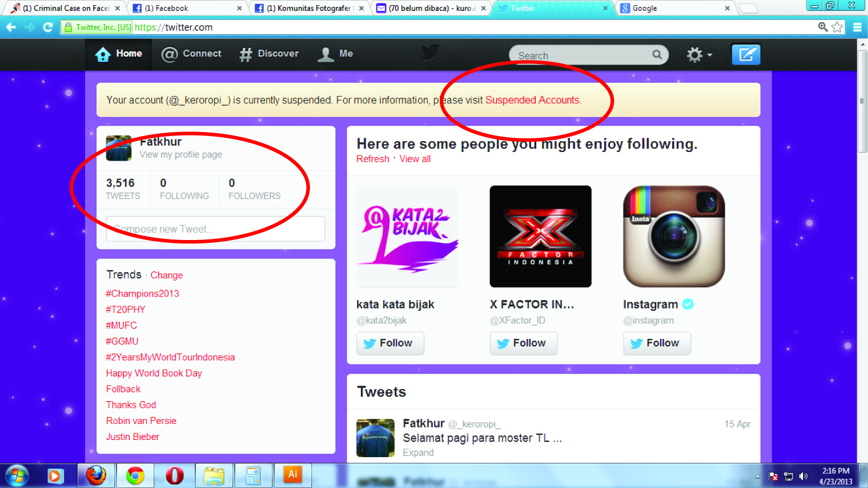
Task: Open the #T20PHY trend
Action: coord(126,310)
